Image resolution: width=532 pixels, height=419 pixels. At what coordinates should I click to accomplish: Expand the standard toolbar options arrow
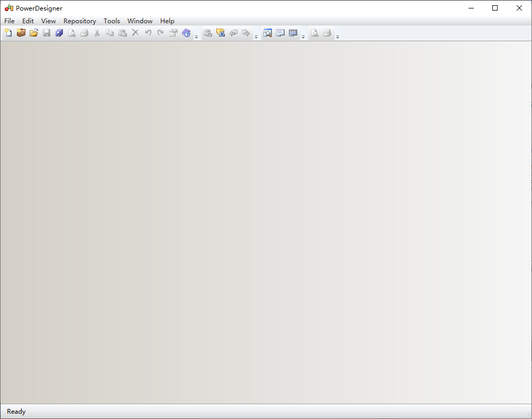196,36
